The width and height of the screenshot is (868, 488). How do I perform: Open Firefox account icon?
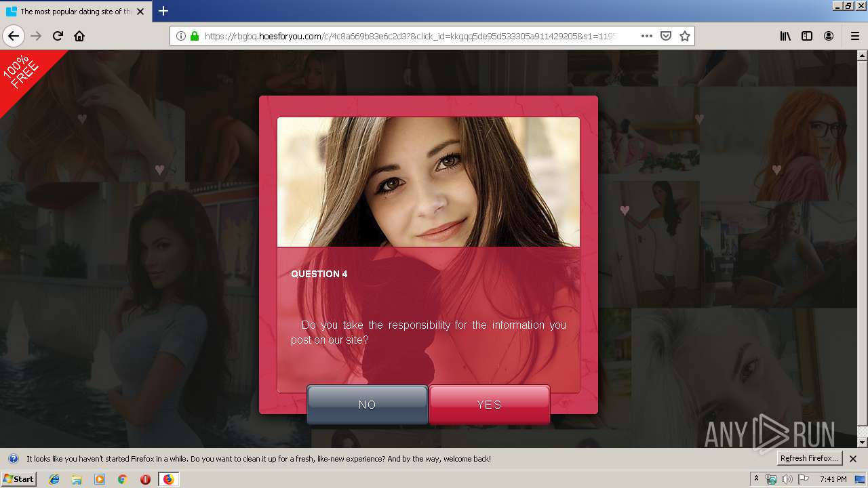[829, 36]
